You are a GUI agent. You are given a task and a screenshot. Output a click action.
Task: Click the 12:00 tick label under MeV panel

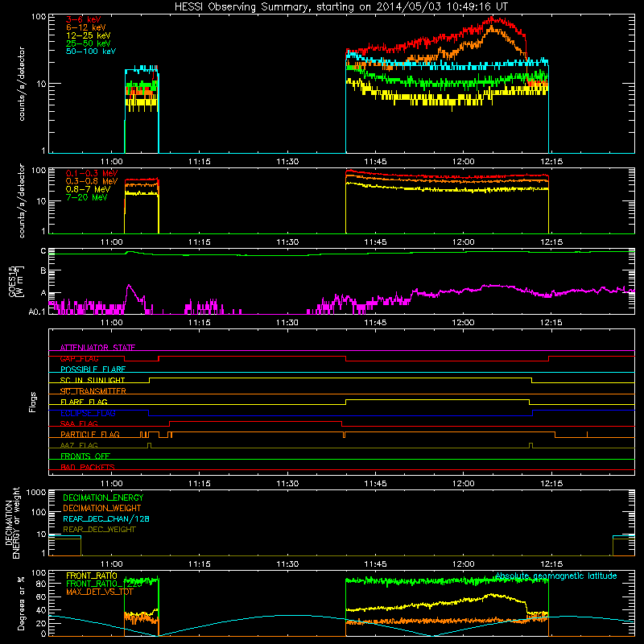tap(464, 242)
